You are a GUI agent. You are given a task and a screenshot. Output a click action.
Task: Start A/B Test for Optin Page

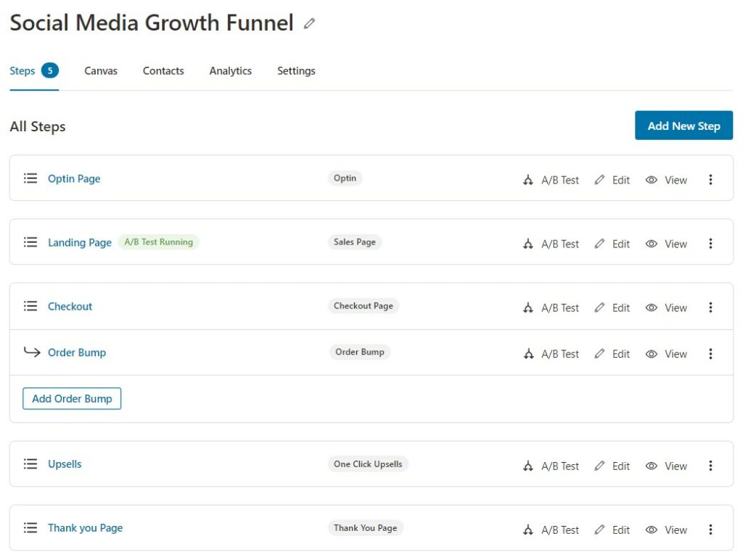click(551, 180)
